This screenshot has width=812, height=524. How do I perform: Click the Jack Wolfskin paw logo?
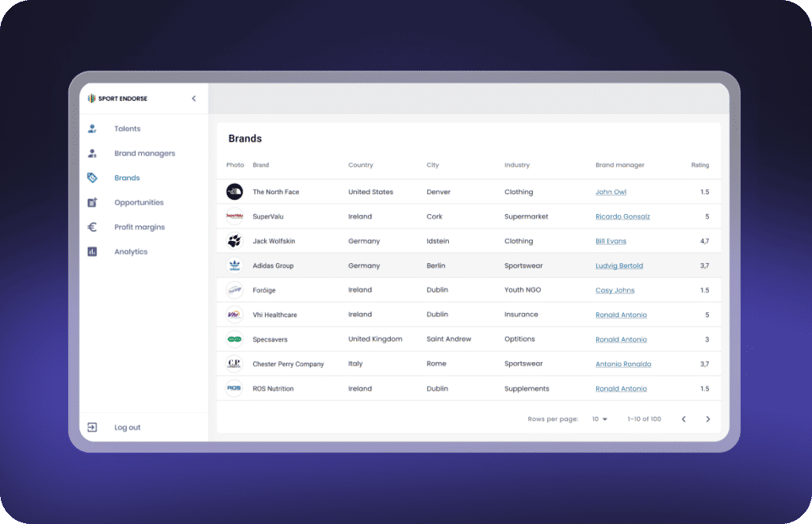pos(235,241)
